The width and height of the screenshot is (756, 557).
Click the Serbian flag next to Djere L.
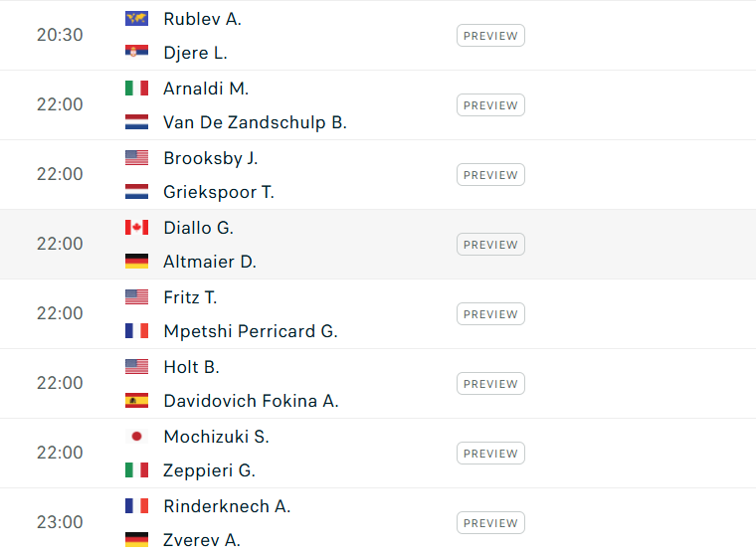pos(136,52)
